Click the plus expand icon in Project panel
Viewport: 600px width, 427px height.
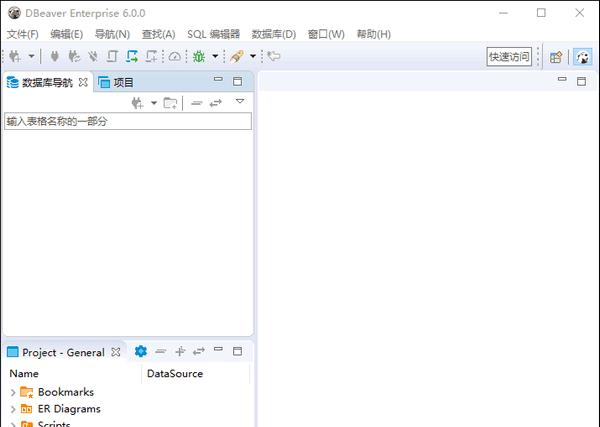coord(180,351)
